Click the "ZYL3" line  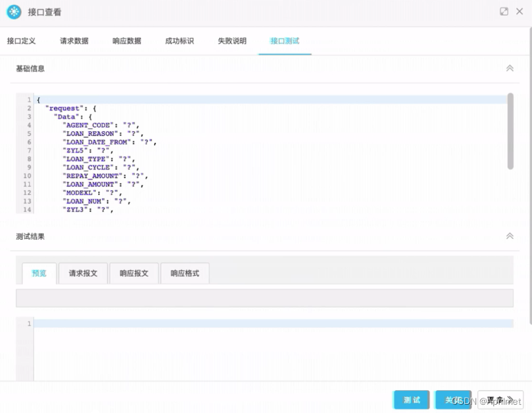point(88,209)
